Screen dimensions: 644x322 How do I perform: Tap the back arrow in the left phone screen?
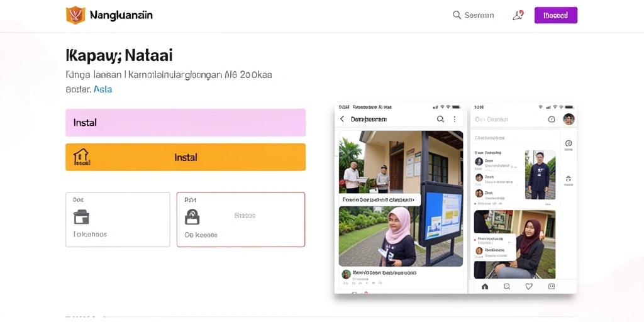click(x=342, y=119)
